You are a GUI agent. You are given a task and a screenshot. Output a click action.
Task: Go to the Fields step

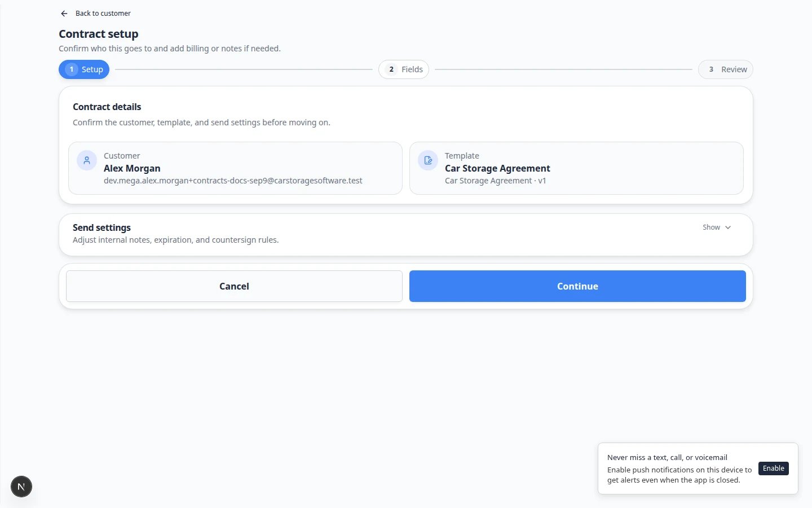pos(404,69)
